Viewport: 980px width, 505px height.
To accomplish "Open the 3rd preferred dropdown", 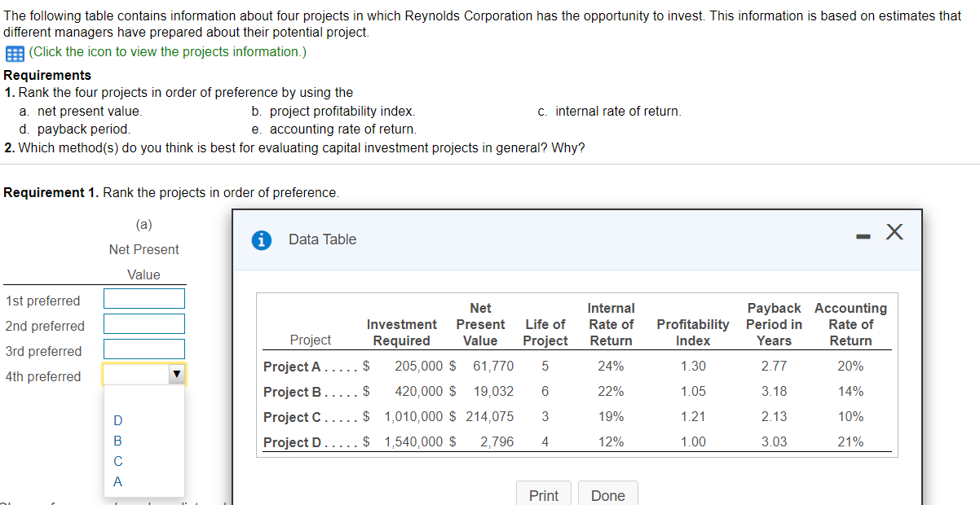I will [144, 349].
